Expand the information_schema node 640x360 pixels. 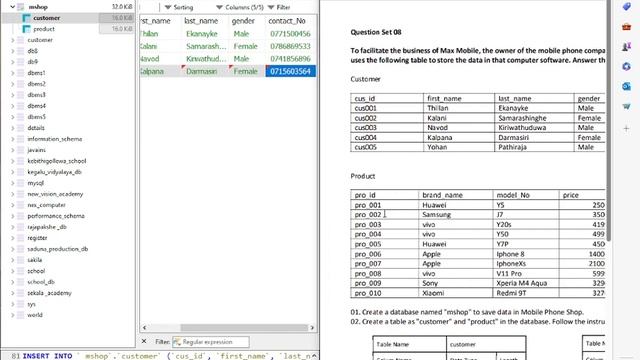pos(13,139)
